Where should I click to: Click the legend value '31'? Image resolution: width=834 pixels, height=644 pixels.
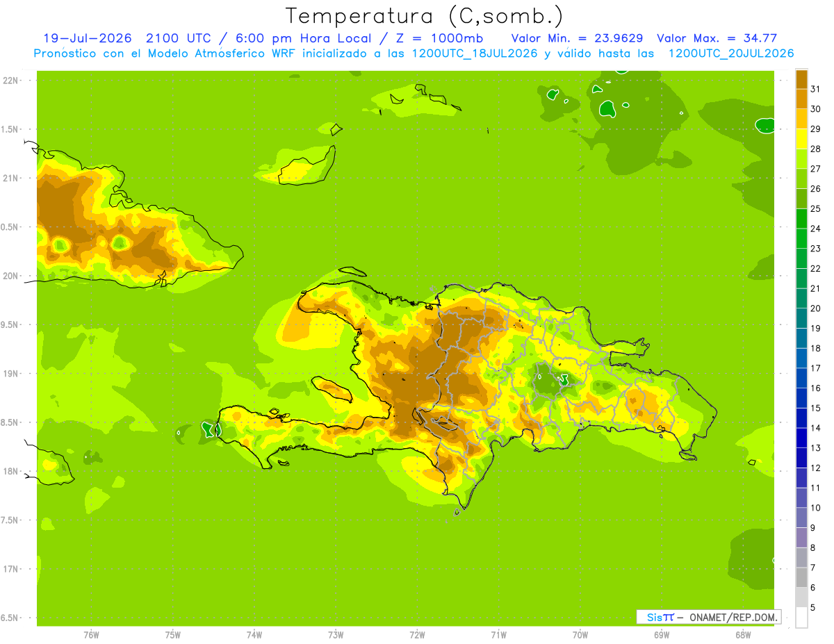816,89
